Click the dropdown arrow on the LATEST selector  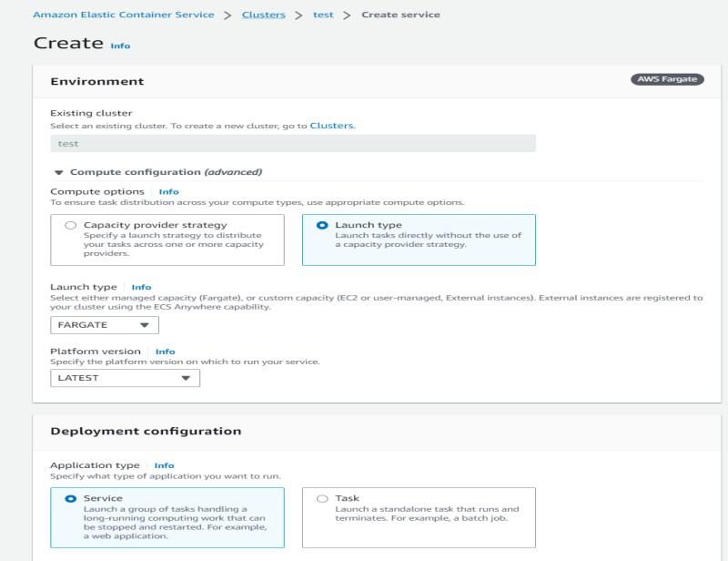tap(186, 378)
